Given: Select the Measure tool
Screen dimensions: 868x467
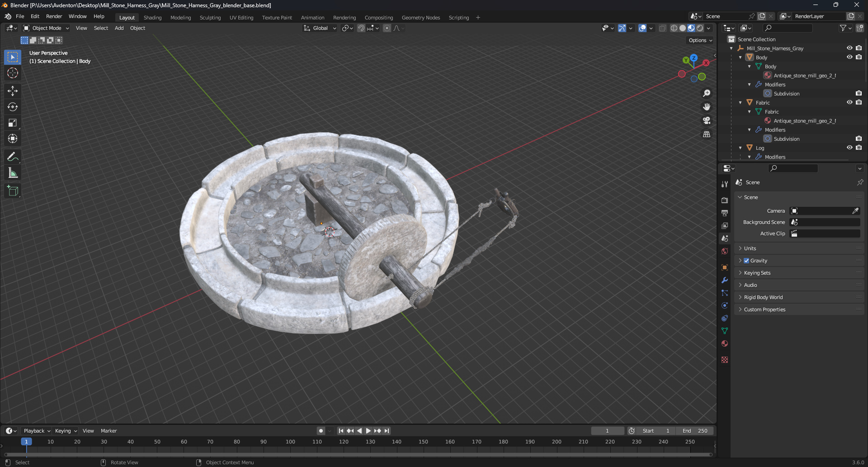Looking at the screenshot, I should tap(13, 173).
